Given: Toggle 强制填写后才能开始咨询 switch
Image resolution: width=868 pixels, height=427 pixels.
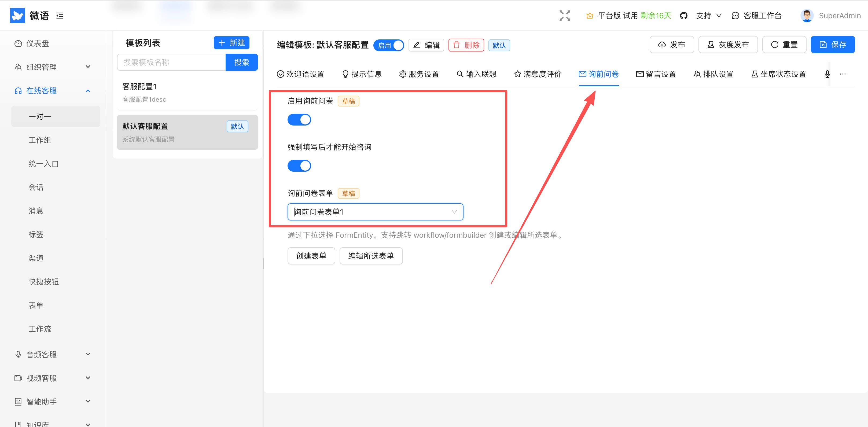Looking at the screenshot, I should (x=299, y=166).
